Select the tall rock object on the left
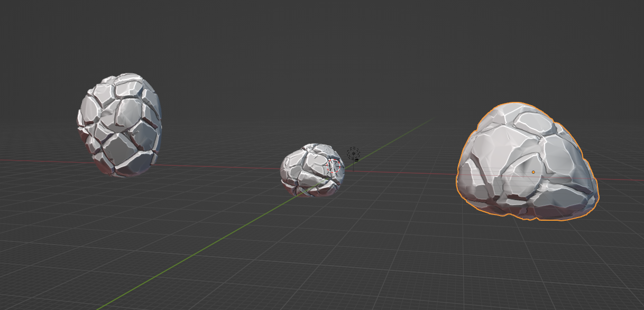Viewport: 644px width, 310px height. click(120, 126)
